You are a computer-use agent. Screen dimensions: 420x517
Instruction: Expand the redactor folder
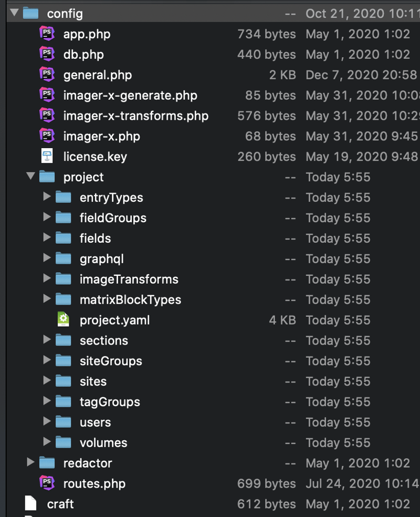click(30, 463)
